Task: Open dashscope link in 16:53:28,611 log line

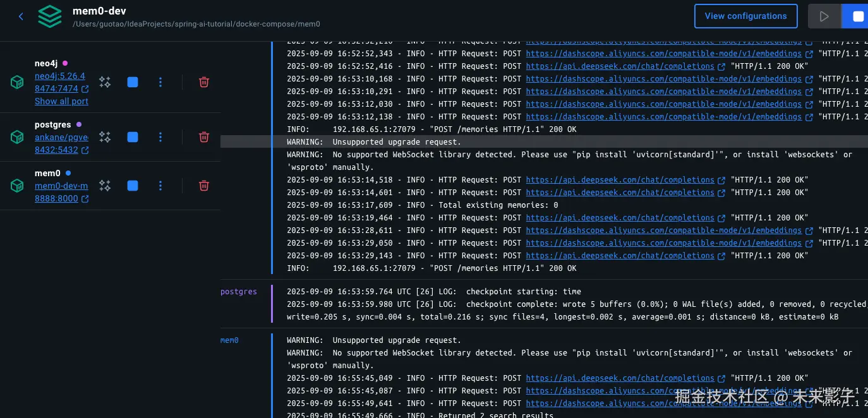Action: pyautogui.click(x=663, y=230)
